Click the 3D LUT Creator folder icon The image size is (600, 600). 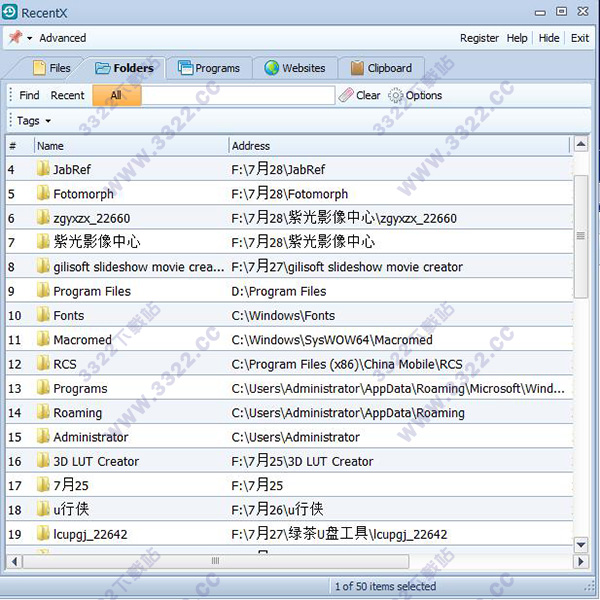[43, 461]
